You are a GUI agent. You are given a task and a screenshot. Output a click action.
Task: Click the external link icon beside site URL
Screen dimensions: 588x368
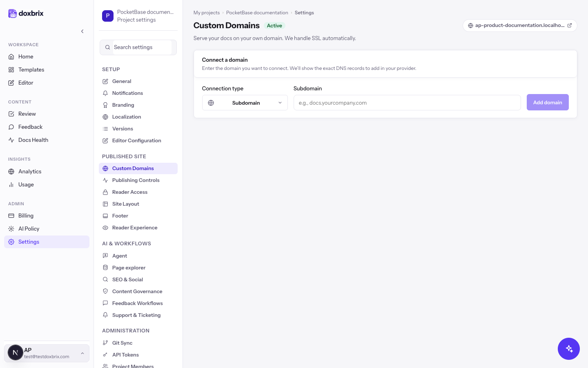click(570, 25)
